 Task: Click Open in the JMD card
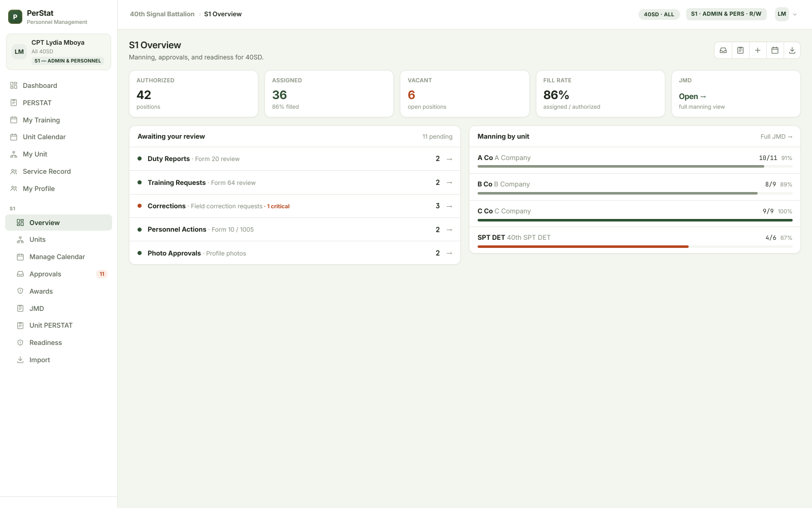point(692,97)
